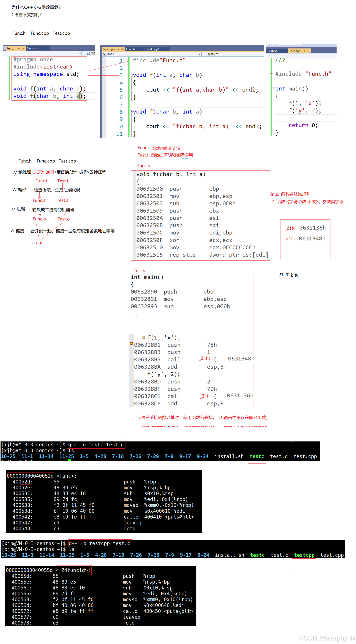This screenshot has height=644, width=356.
Task: Pin the Test.cpp tab in right editor
Action: (304, 51)
